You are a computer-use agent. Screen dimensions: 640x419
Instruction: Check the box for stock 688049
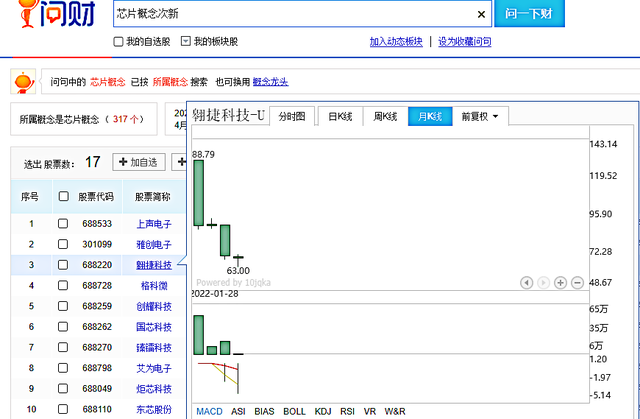(x=62, y=388)
